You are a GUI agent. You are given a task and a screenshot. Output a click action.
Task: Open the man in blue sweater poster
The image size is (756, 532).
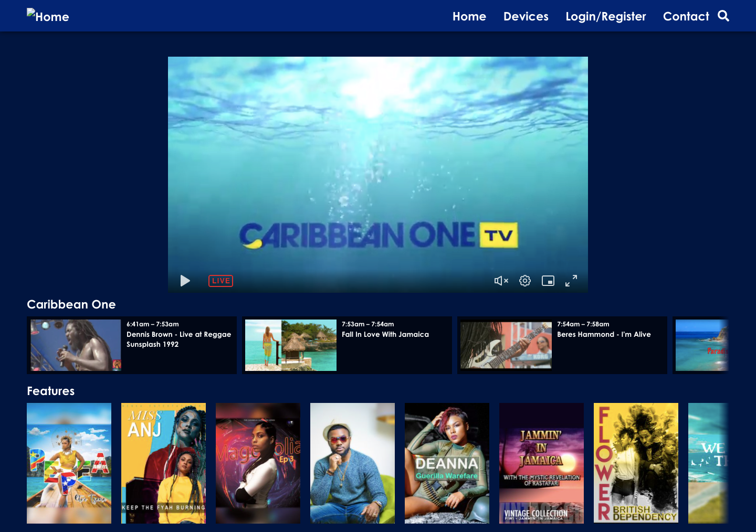(x=352, y=463)
